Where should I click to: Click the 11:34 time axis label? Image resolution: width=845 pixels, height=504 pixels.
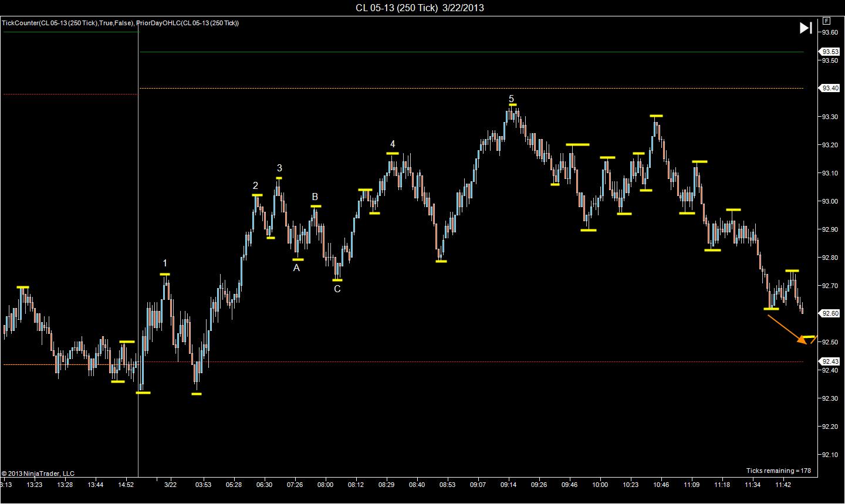coord(752,485)
